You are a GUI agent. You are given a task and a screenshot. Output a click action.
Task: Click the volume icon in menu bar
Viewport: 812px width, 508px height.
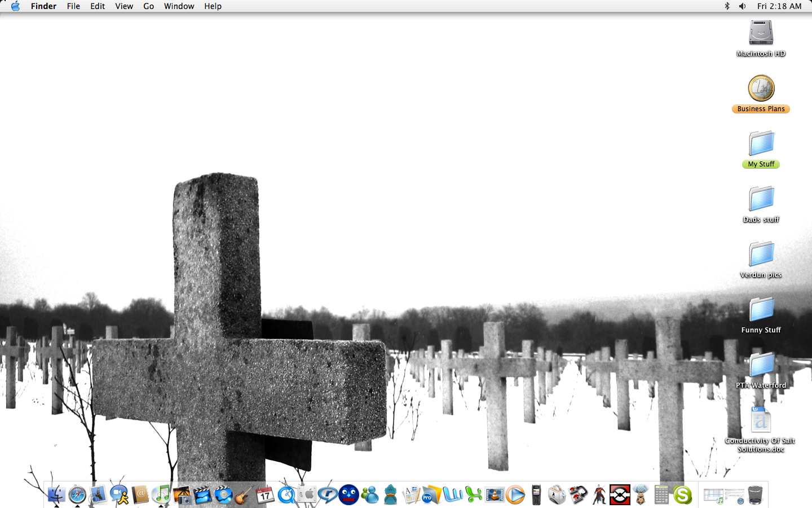pos(743,6)
